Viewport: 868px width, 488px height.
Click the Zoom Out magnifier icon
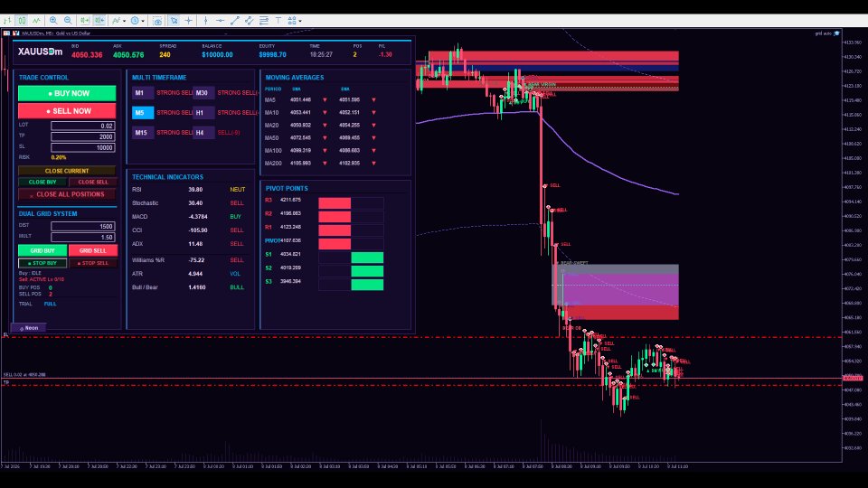click(68, 21)
